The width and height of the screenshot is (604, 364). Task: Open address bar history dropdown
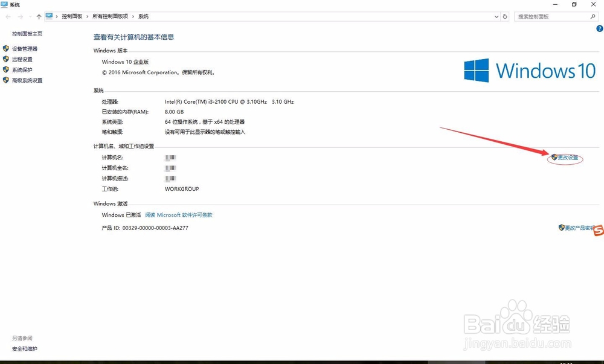[x=496, y=16]
